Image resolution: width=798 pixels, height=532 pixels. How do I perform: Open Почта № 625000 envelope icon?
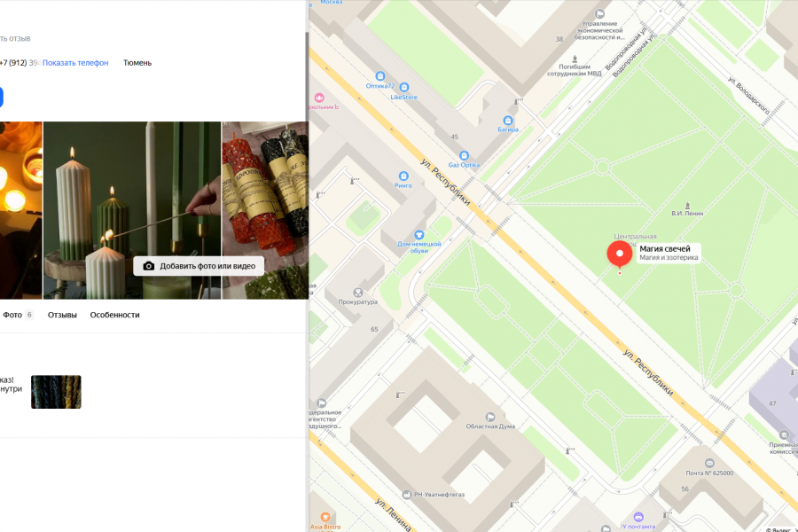[709, 463]
